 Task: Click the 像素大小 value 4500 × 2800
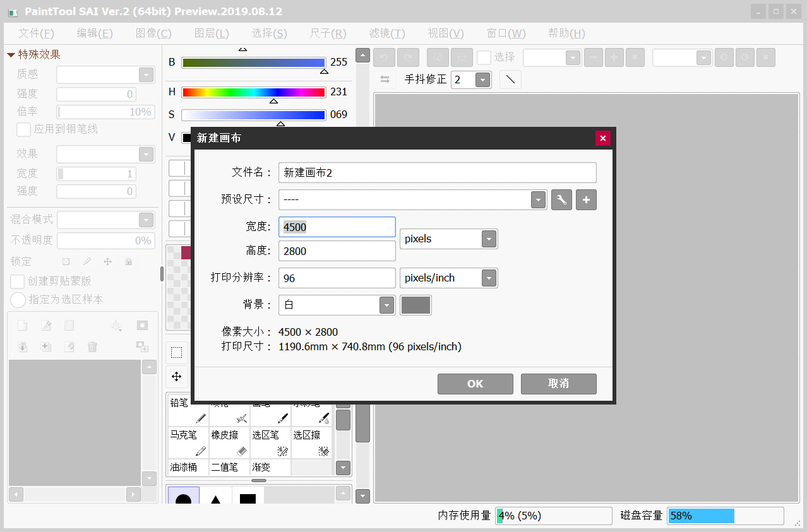pyautogui.click(x=308, y=332)
